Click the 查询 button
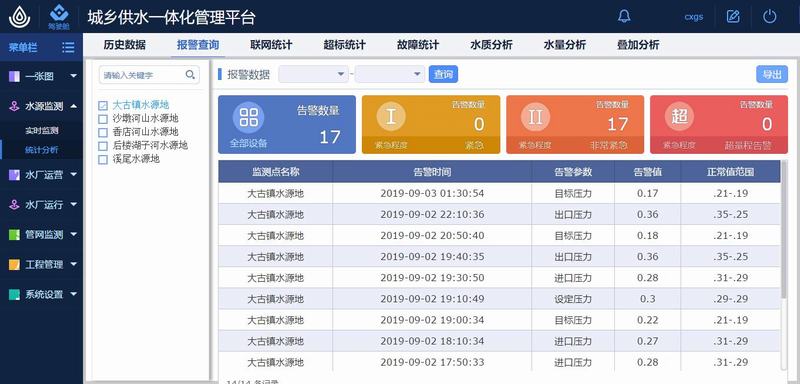 443,74
